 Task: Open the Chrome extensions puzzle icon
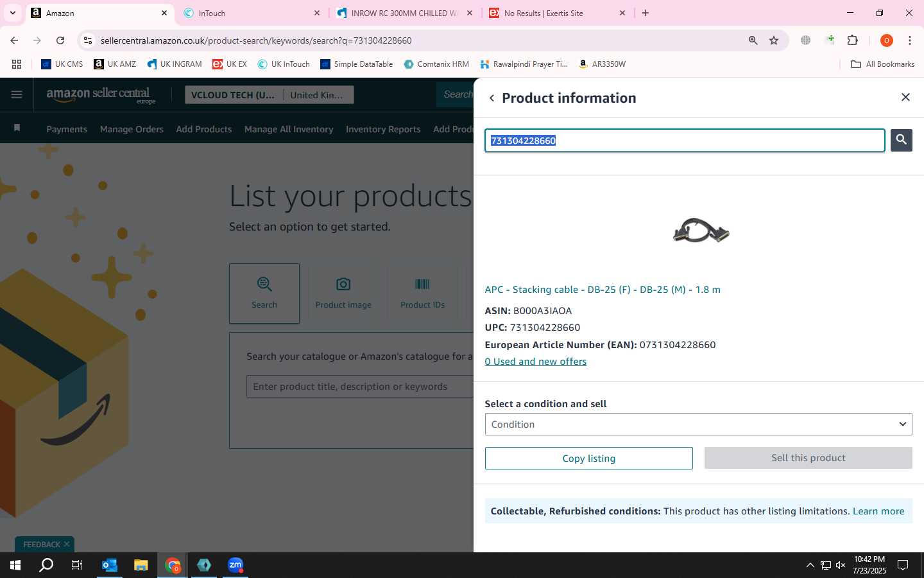pos(852,40)
